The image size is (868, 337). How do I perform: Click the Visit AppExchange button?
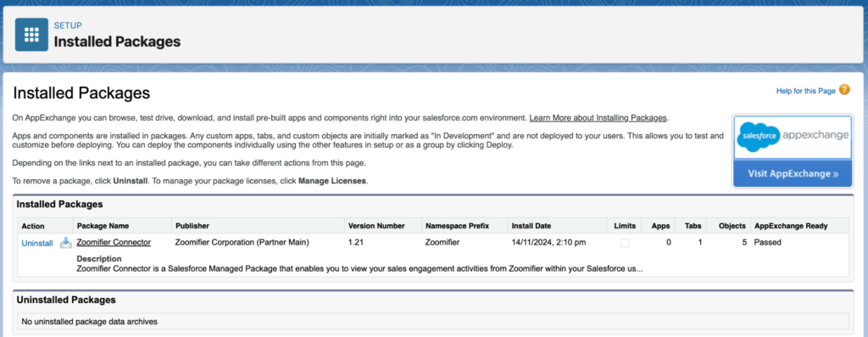click(793, 173)
